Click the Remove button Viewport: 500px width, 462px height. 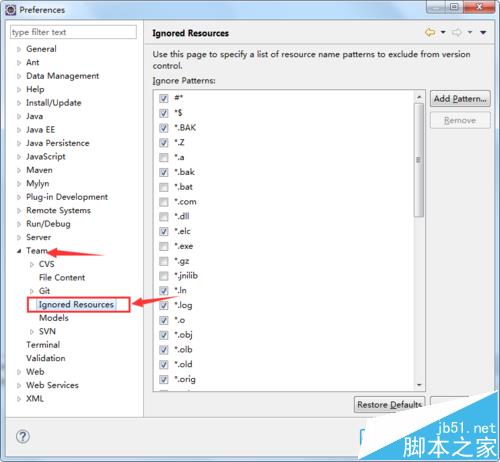[x=460, y=120]
